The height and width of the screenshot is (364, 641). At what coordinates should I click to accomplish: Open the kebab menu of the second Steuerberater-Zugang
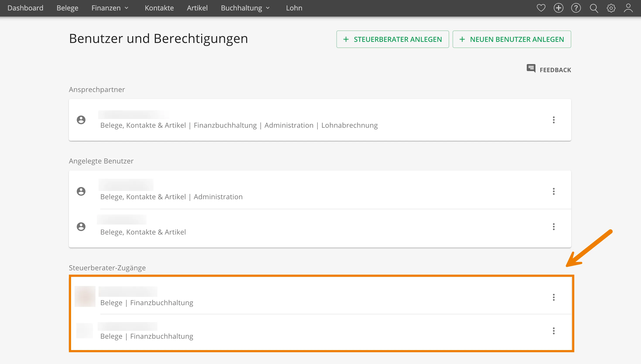click(554, 331)
